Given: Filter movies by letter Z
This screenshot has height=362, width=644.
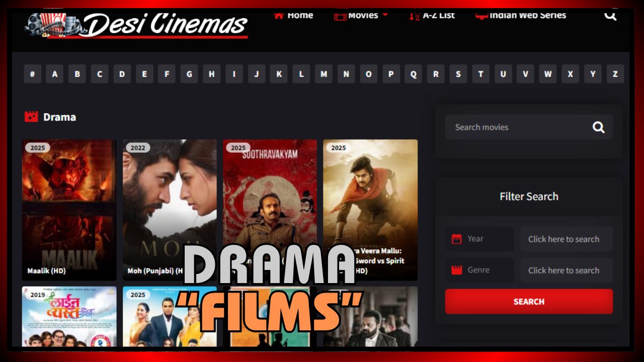Looking at the screenshot, I should [x=615, y=74].
